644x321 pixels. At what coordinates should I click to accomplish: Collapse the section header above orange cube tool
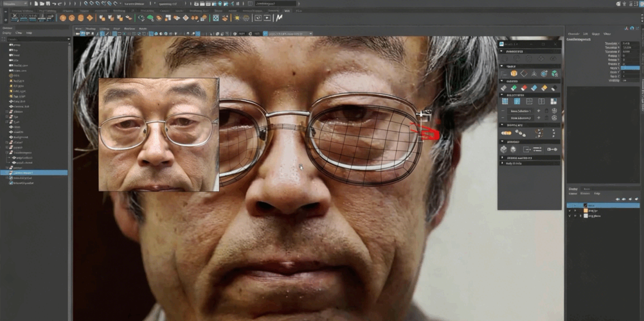coord(530,66)
